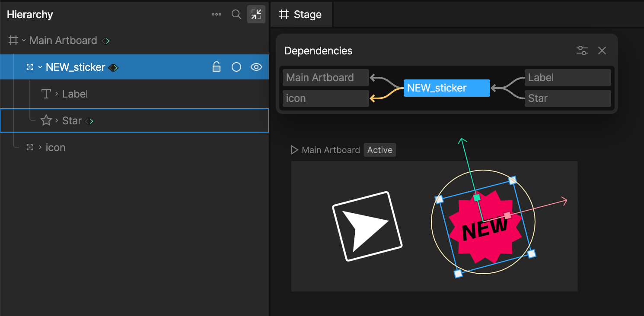
Task: Open Dependencies filter settings
Action: 582,51
